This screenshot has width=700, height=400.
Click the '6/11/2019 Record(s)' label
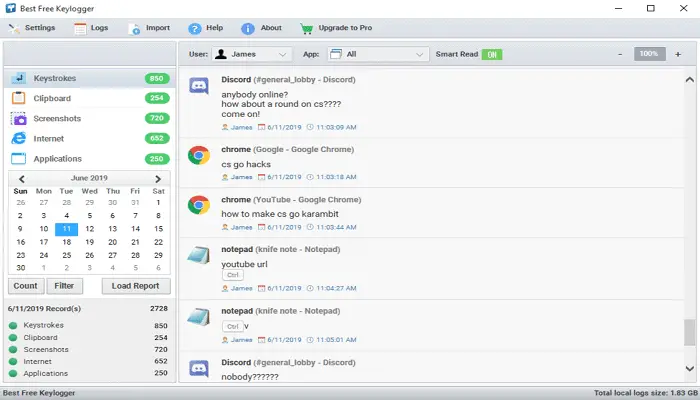45,308
